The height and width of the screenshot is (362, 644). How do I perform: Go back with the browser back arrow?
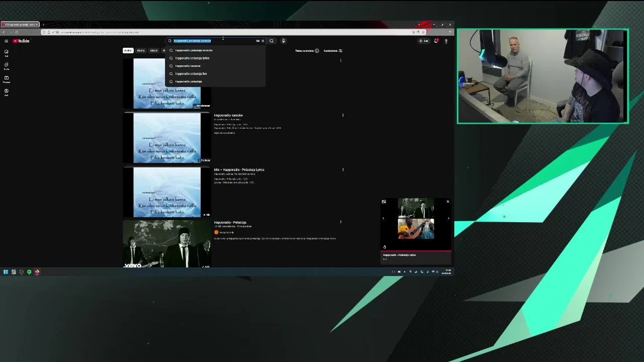pos(4,32)
